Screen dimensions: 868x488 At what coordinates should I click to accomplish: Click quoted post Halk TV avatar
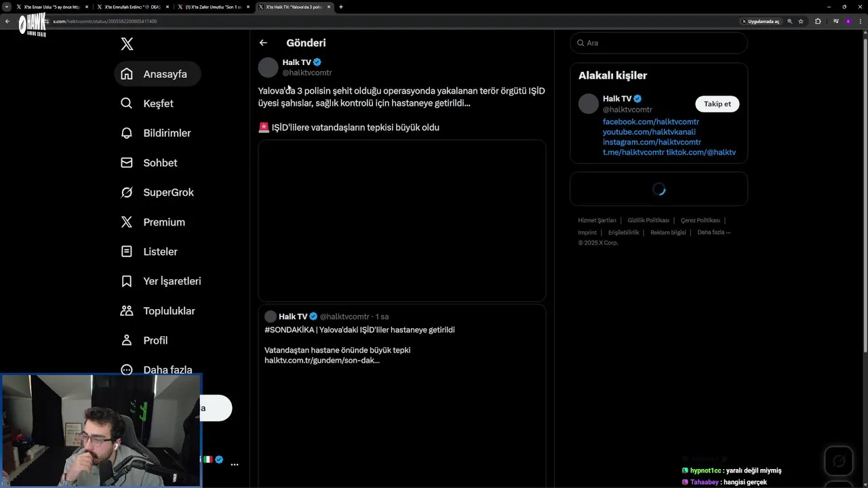click(270, 317)
